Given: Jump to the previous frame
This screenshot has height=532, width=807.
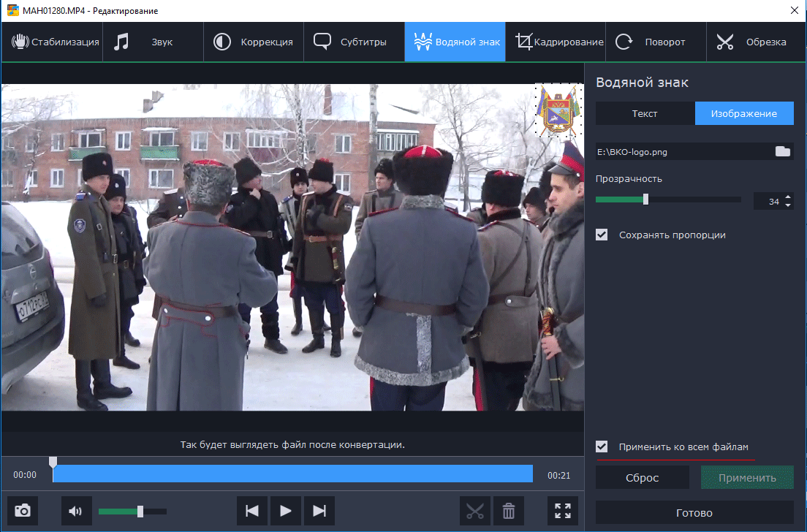Looking at the screenshot, I should [x=252, y=511].
